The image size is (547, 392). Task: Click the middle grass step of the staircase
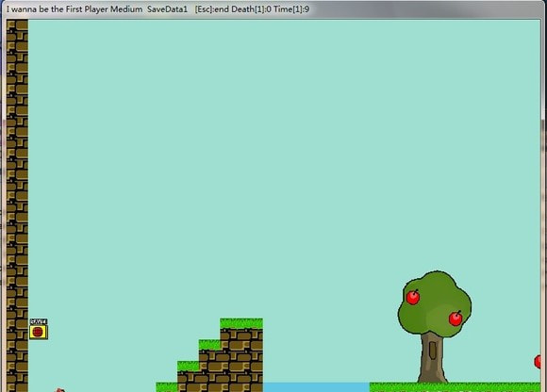209,345
